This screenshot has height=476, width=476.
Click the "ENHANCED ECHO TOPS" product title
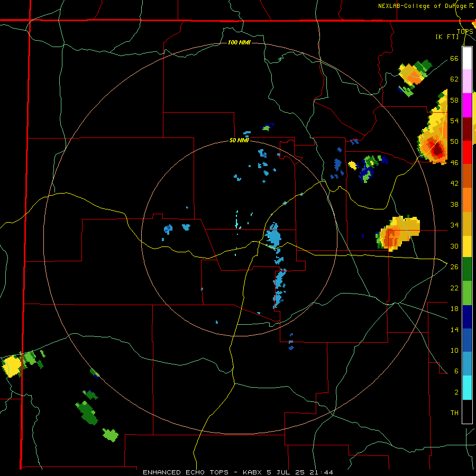[186, 472]
